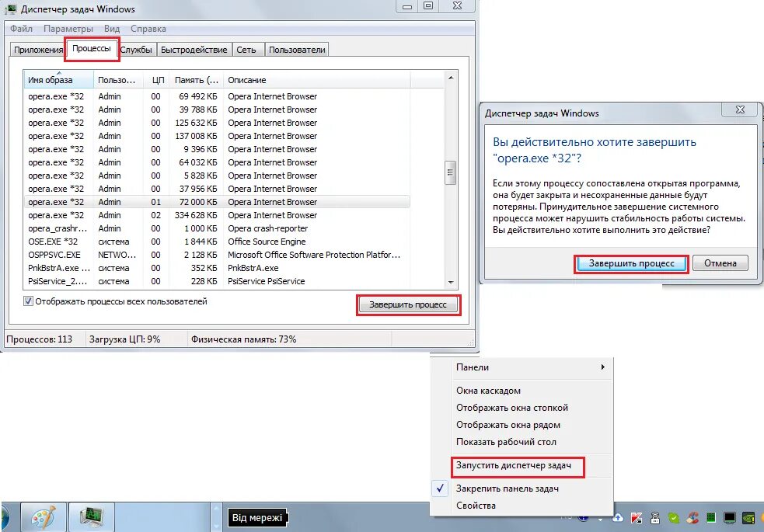Choose Показать рабочий стол
Viewport: 764px width, 532px height.
(506, 442)
